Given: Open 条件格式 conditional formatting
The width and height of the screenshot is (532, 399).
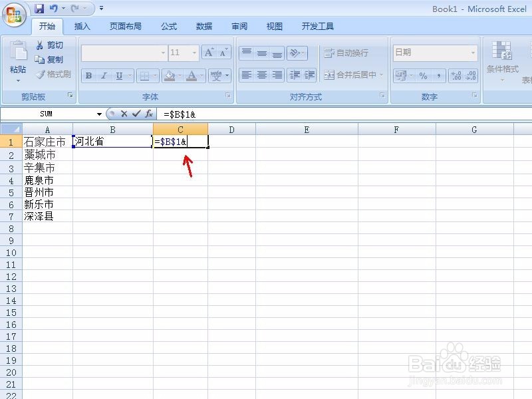Looking at the screenshot, I should pos(502,61).
